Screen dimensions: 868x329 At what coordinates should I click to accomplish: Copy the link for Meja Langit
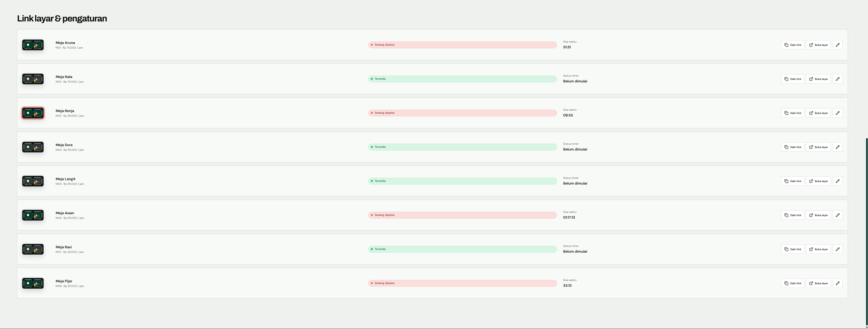pos(793,181)
